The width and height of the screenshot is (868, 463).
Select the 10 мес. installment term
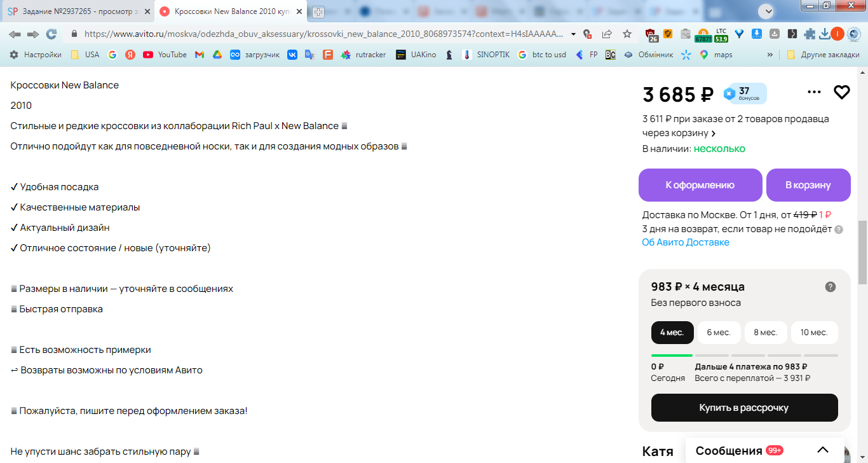814,332
